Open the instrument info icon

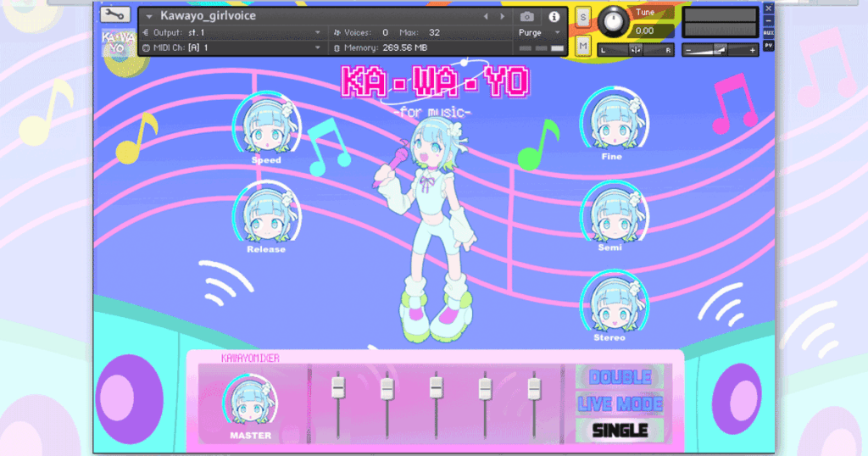tap(554, 17)
